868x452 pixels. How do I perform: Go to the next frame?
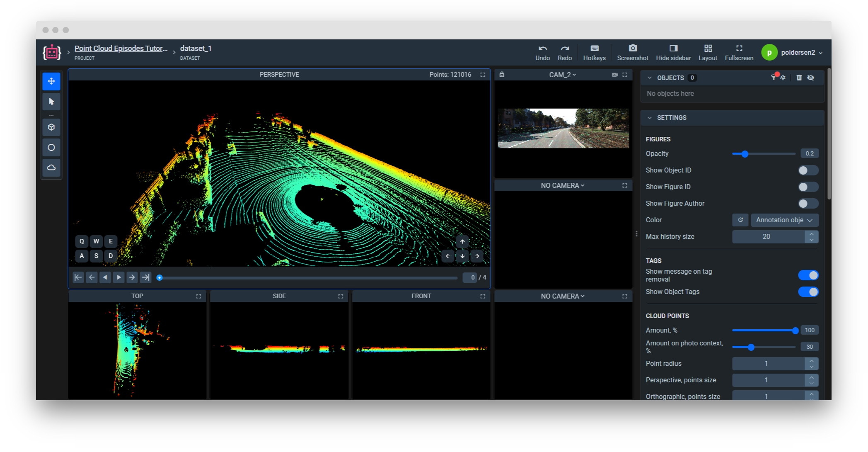pos(132,277)
